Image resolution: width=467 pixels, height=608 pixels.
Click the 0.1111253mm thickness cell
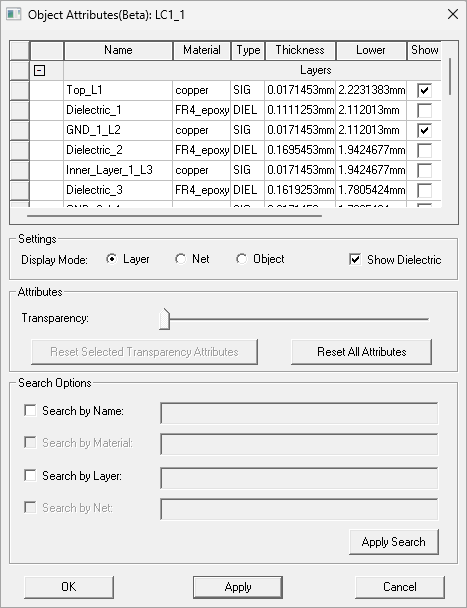300,111
